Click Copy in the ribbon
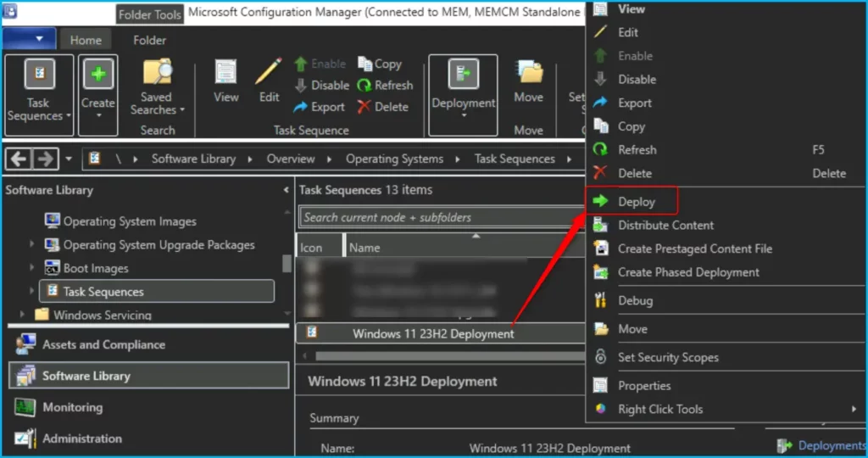This screenshot has width=868, height=458. pyautogui.click(x=380, y=64)
